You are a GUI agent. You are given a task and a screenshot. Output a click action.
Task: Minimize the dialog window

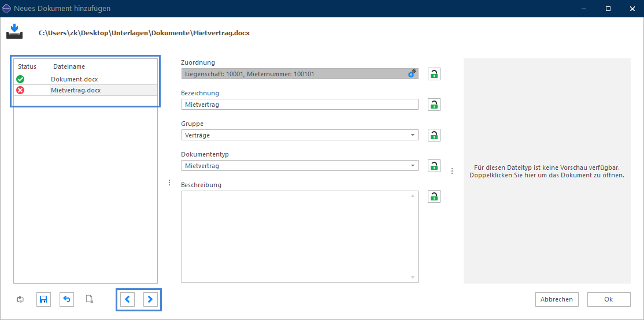coord(585,8)
